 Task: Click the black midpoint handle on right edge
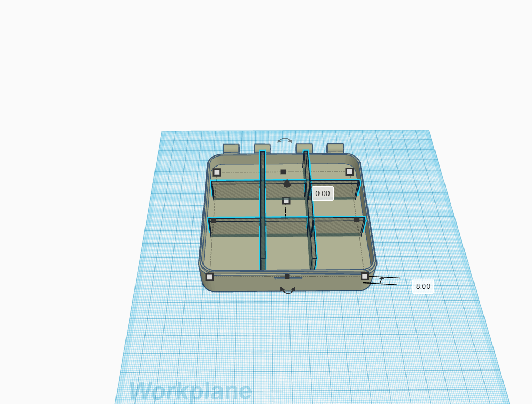click(356, 220)
